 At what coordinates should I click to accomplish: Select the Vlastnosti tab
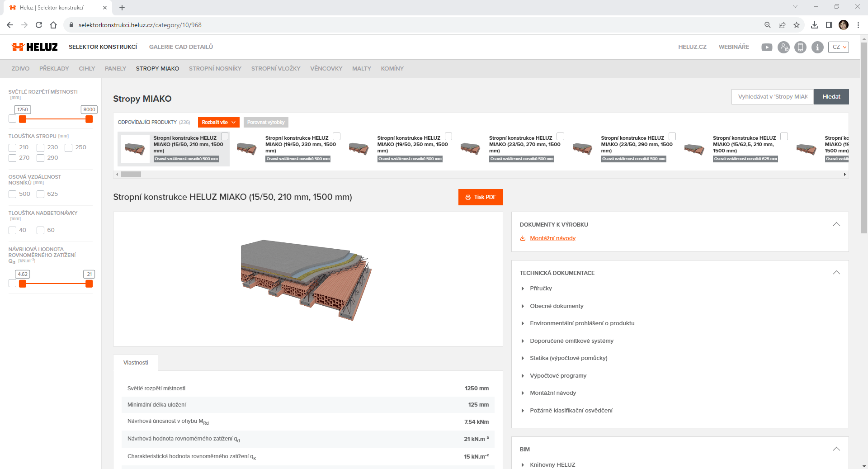pos(136,363)
